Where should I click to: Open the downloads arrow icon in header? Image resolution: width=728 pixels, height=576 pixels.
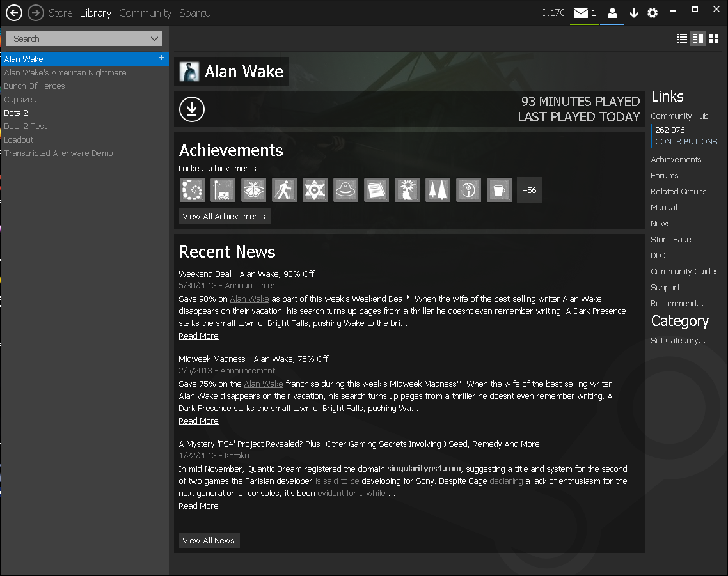click(x=634, y=13)
